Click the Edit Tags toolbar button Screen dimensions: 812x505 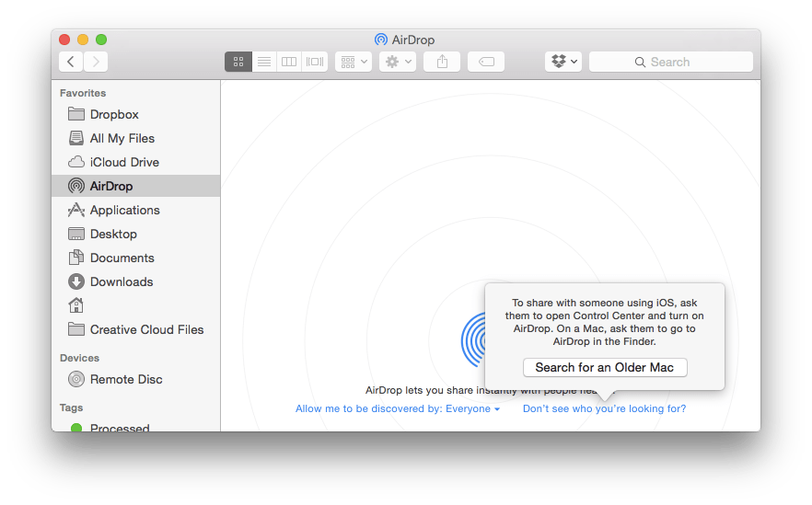(x=486, y=62)
